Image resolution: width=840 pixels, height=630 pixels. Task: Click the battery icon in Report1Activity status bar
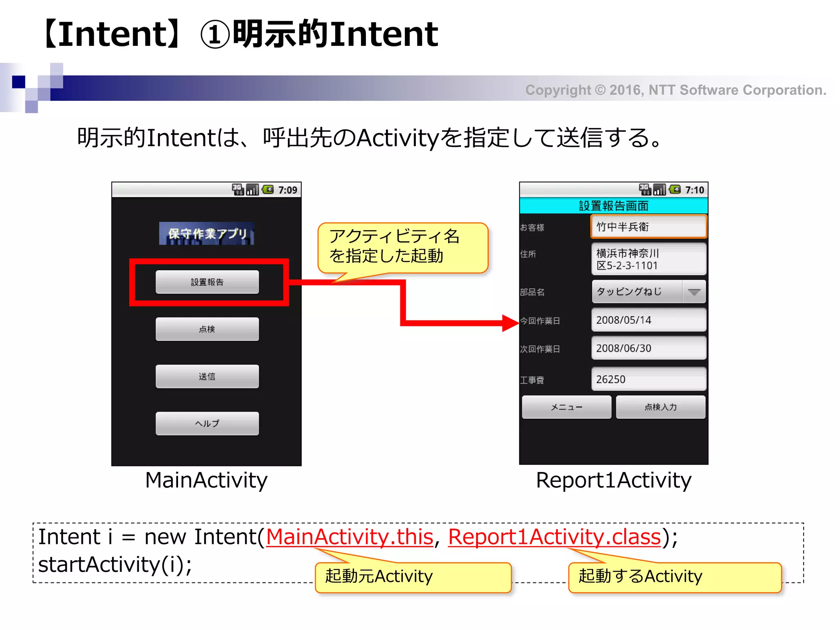pos(675,189)
